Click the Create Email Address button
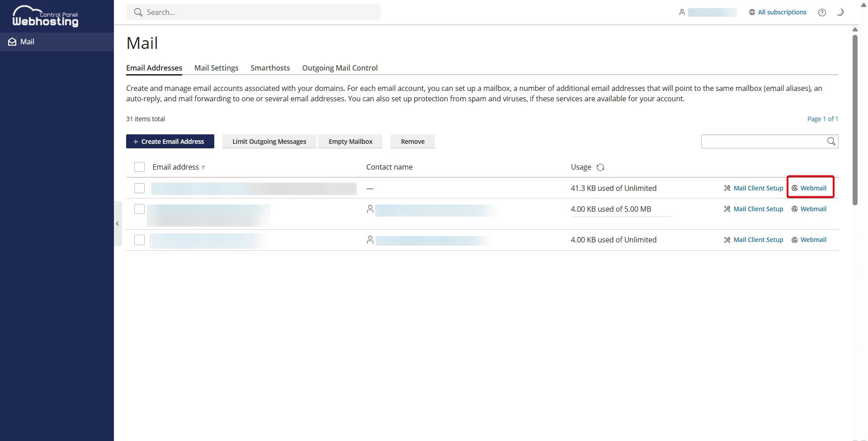868x441 pixels. pos(170,141)
